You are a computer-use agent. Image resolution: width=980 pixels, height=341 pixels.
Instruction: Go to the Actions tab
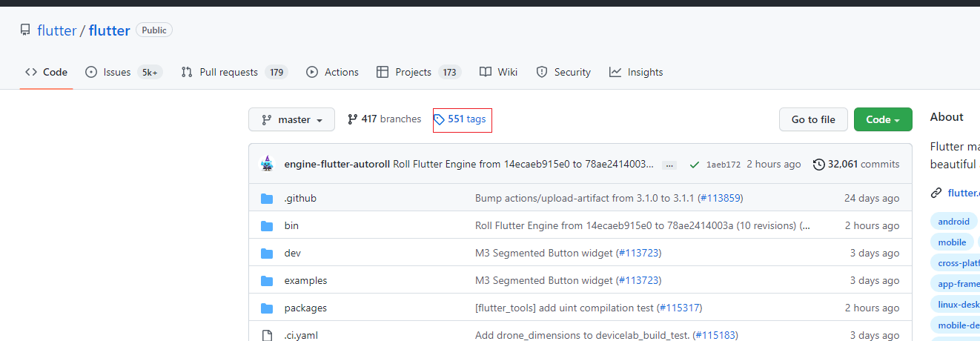pyautogui.click(x=332, y=72)
